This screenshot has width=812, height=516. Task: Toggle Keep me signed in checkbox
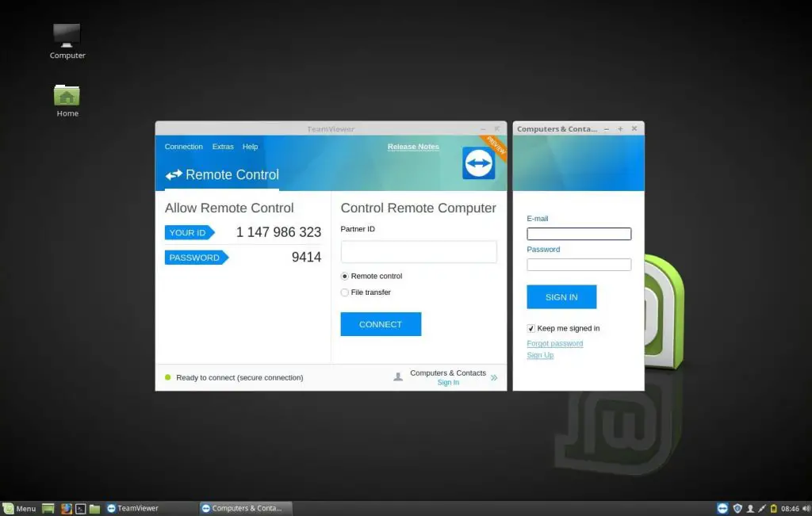[530, 329]
